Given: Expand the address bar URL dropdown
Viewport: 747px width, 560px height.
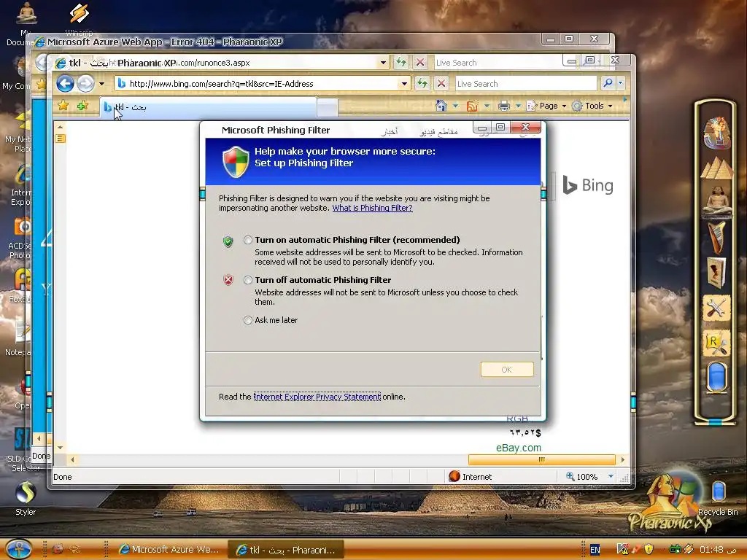Looking at the screenshot, I should click(404, 84).
